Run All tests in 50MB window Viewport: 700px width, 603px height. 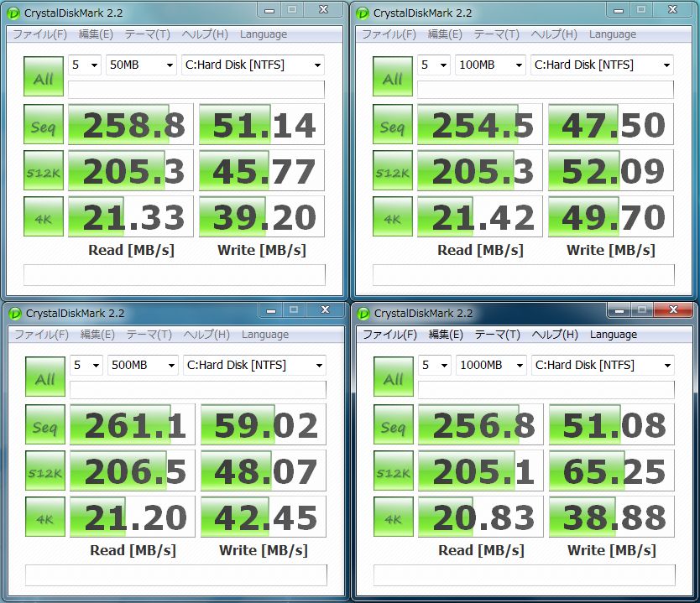[x=44, y=76]
